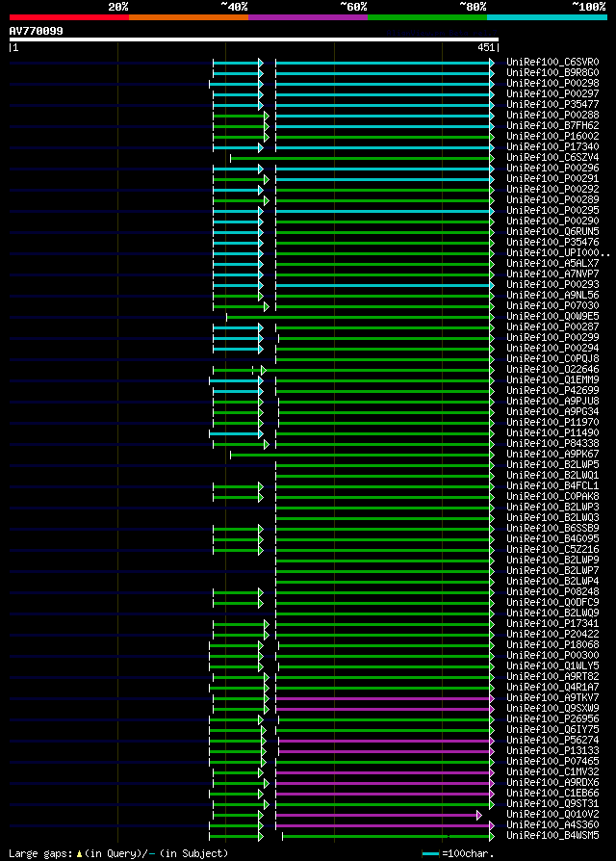Select the UniRef100_A9RT82 label
The image size is (616, 861).
pos(552,676)
